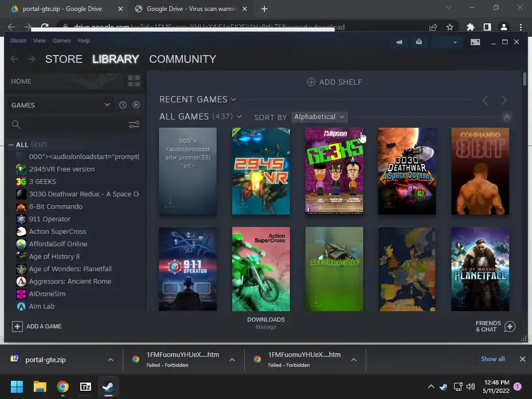This screenshot has height=399, width=532.
Task: Click the Steam big picture mode icon
Action: 475,42
